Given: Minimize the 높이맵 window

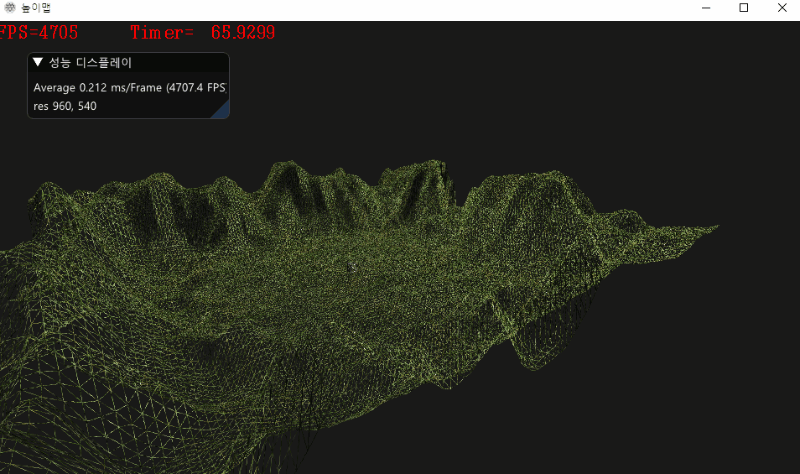Looking at the screenshot, I should (706, 8).
